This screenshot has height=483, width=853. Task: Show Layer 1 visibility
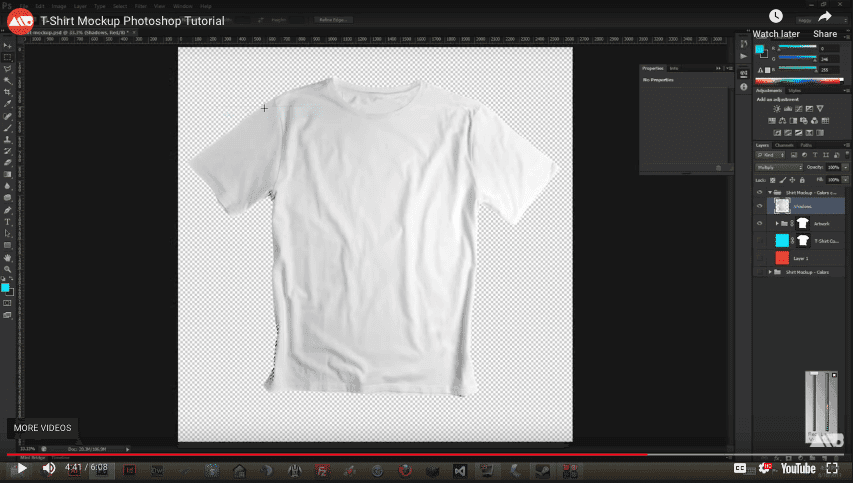click(x=759, y=258)
